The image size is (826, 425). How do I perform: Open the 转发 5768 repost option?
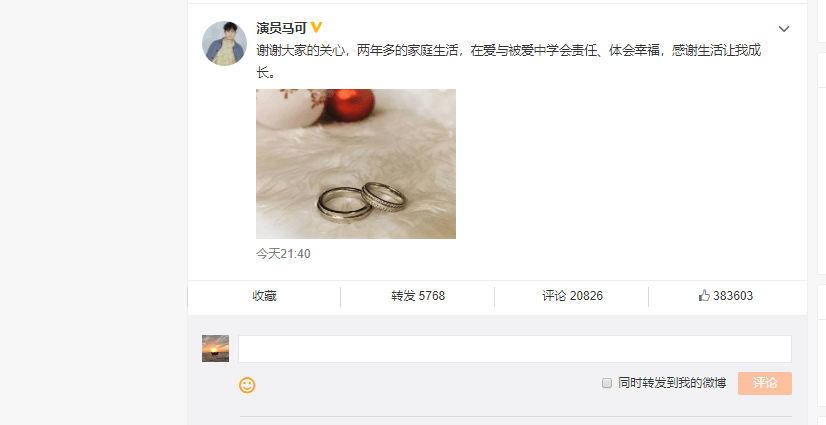pos(418,296)
